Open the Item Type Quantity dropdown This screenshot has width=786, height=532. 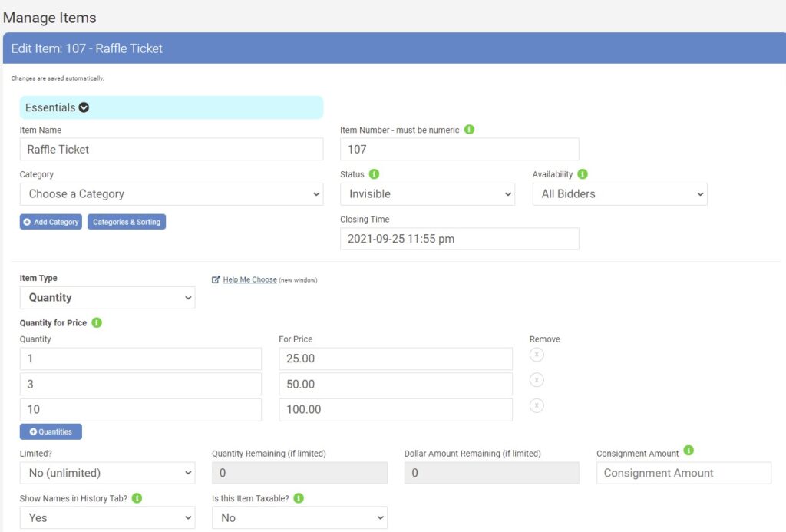[x=107, y=298]
